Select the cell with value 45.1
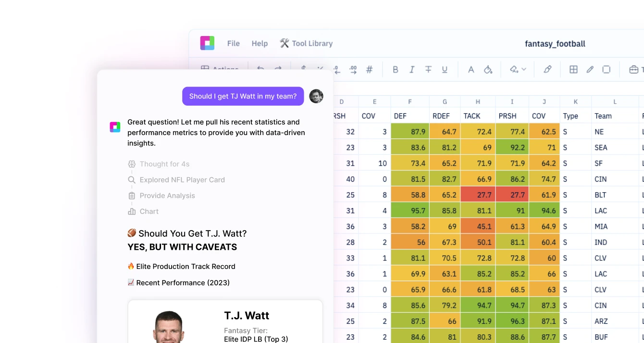Viewport: 644px width, 343px height. coord(478,226)
